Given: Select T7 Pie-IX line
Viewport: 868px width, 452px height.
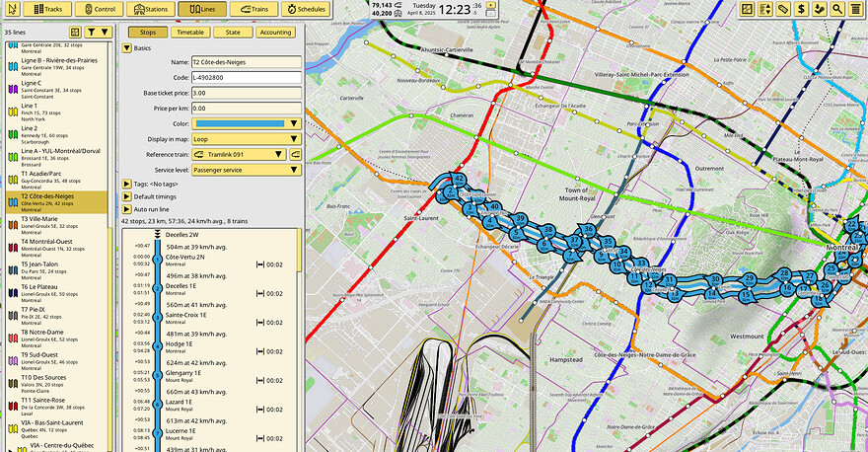Looking at the screenshot, I should [56, 316].
